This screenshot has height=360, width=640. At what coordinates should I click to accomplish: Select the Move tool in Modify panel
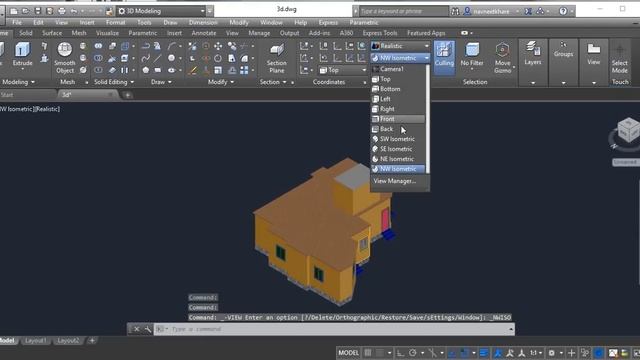point(218,46)
